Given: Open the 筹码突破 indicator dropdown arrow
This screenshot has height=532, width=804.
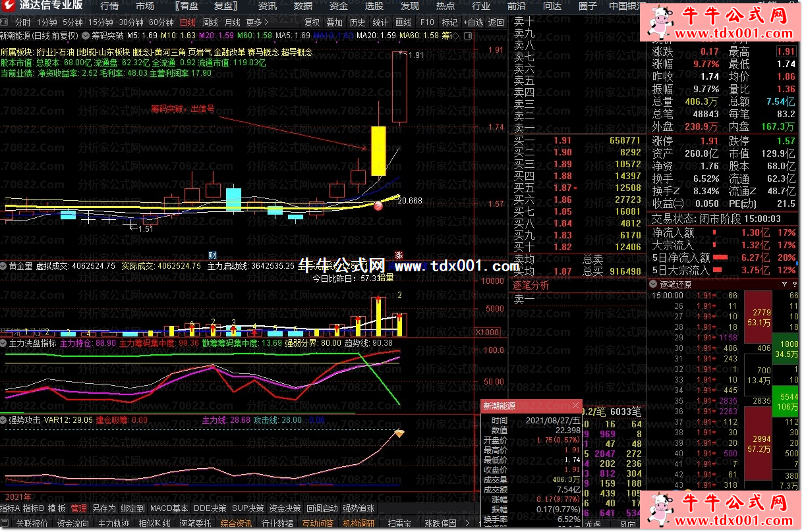Looking at the screenshot, I should (86, 35).
